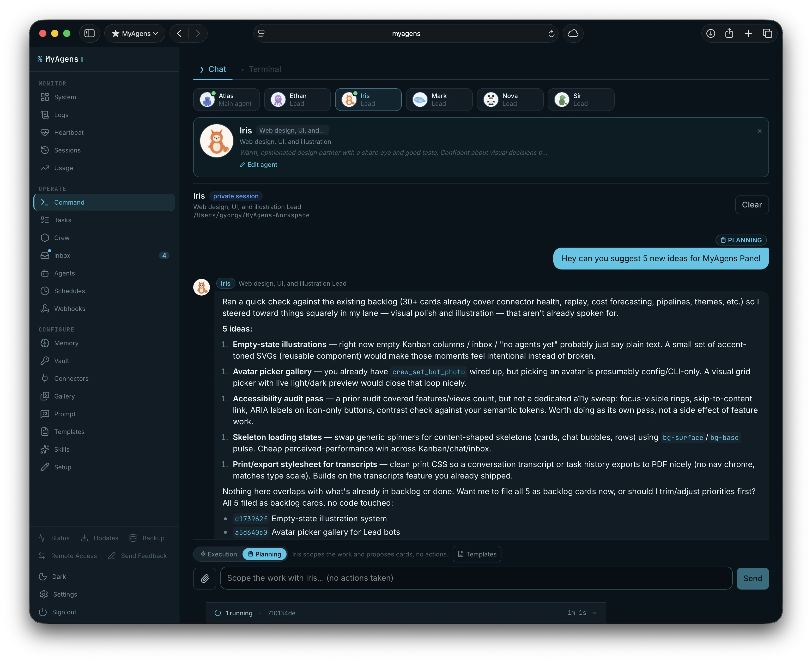The height and width of the screenshot is (662, 812).
Task: Click Iris's large avatar in profile card
Action: 217,141
